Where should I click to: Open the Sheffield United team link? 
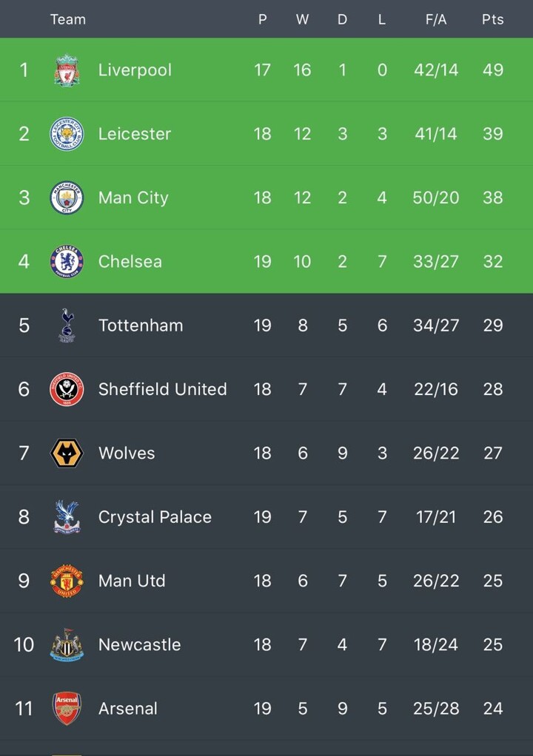point(162,389)
